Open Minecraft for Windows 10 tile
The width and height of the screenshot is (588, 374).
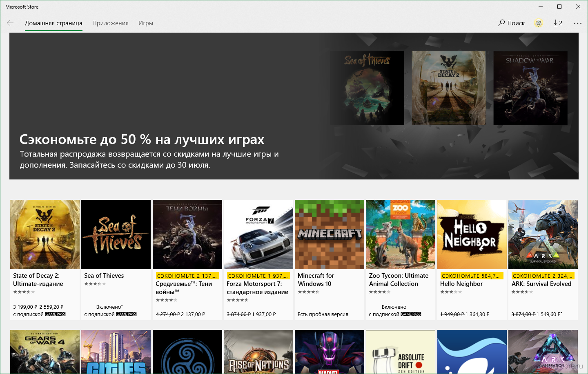330,260
